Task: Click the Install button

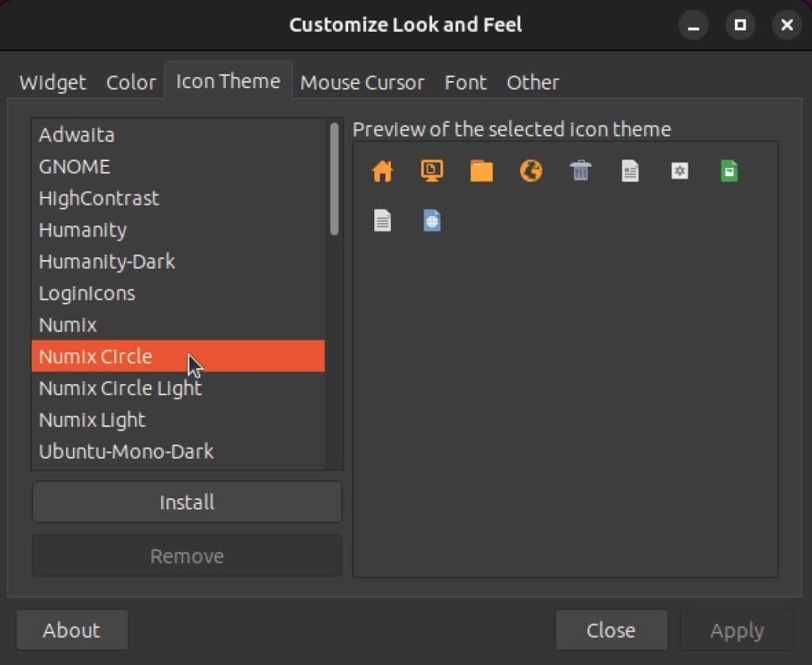Action: (187, 502)
